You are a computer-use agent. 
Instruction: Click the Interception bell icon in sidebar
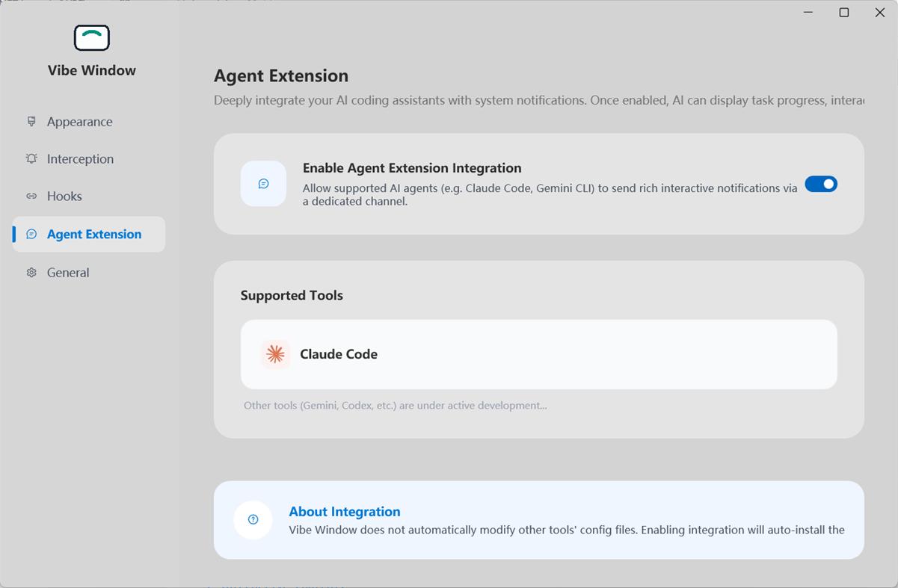pos(31,158)
